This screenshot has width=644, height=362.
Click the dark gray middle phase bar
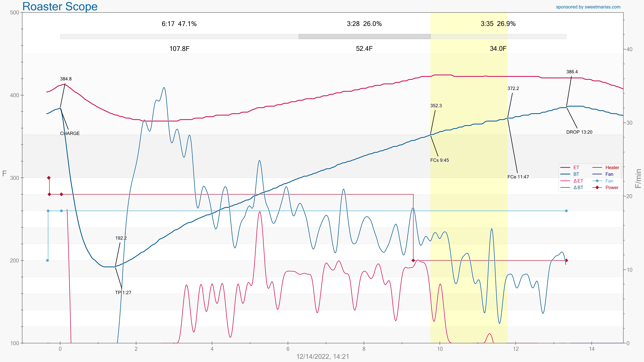click(364, 36)
